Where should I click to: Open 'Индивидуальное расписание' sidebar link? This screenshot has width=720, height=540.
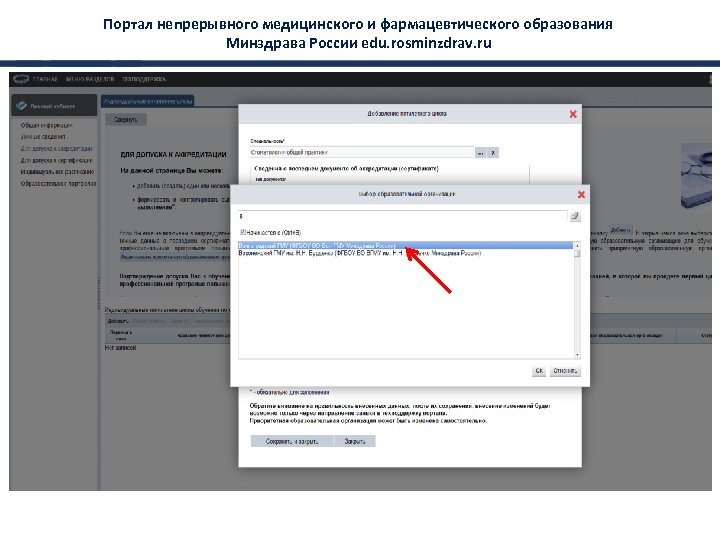(x=57, y=172)
